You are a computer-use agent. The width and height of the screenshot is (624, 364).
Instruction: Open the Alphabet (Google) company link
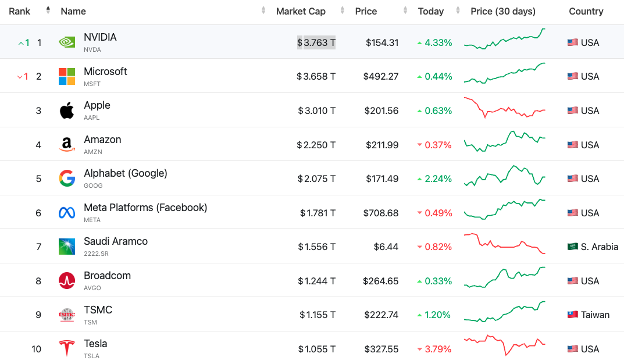point(126,173)
